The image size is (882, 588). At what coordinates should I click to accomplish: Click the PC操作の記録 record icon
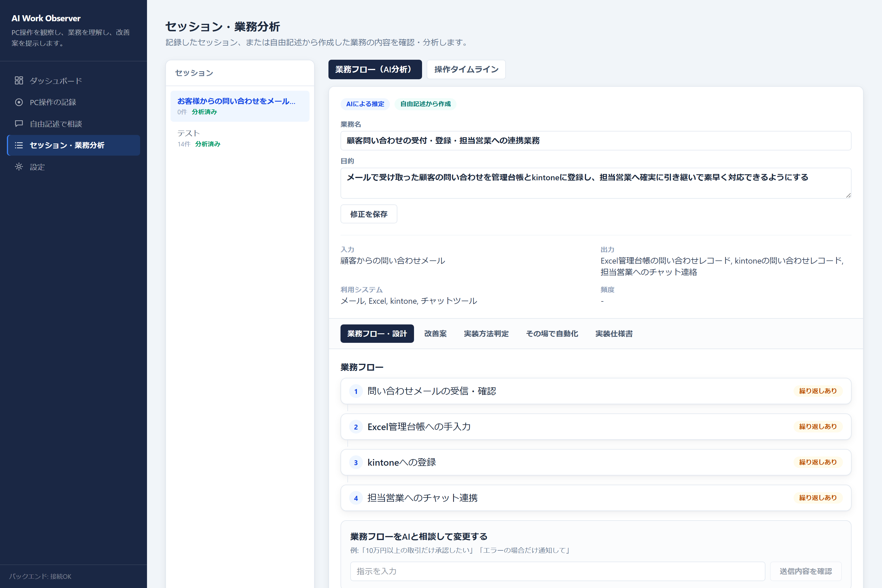pyautogui.click(x=19, y=102)
